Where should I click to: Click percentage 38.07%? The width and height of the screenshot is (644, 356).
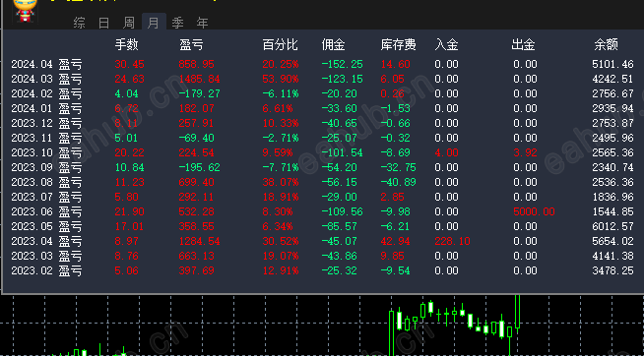(x=281, y=183)
